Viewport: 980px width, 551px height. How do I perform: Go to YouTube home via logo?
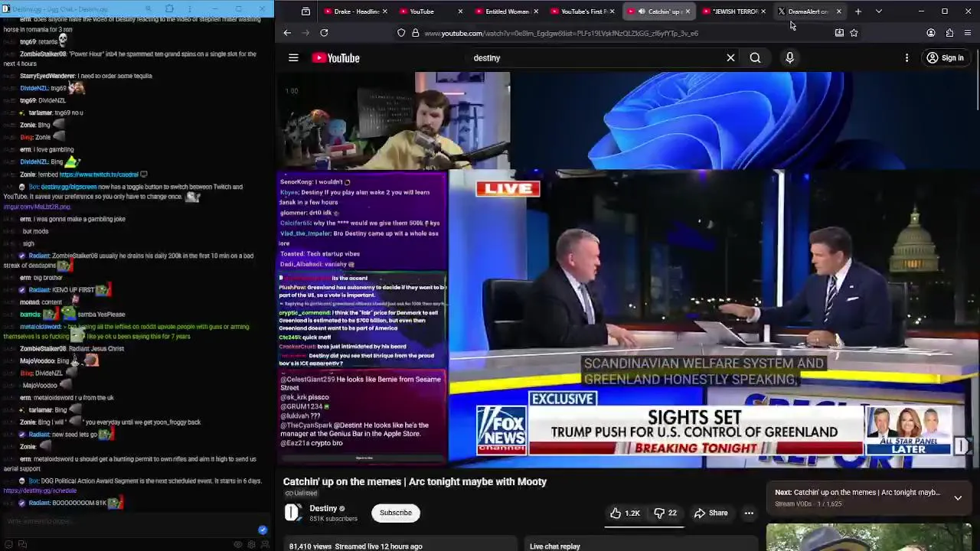coord(335,58)
